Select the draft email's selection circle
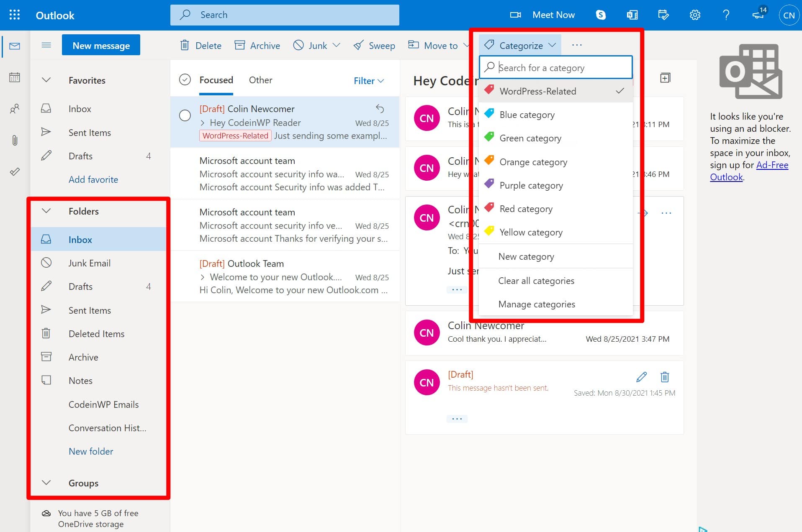 tap(185, 115)
